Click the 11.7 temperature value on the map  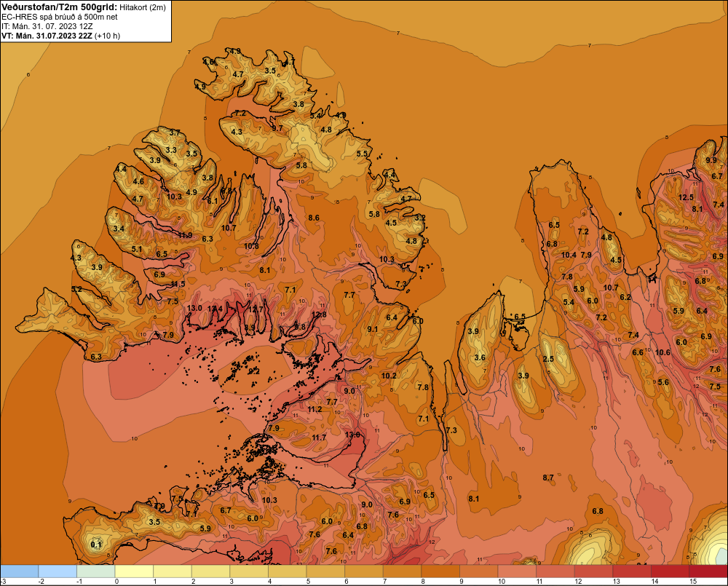coord(319,437)
